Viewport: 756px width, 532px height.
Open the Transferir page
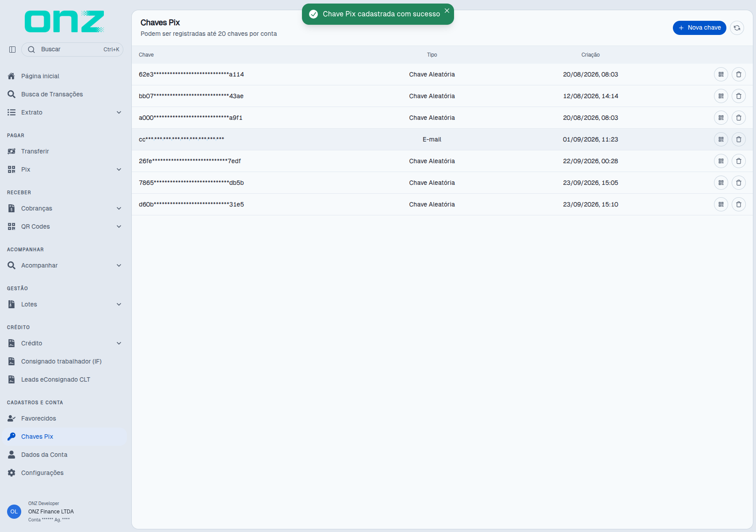click(x=65, y=151)
